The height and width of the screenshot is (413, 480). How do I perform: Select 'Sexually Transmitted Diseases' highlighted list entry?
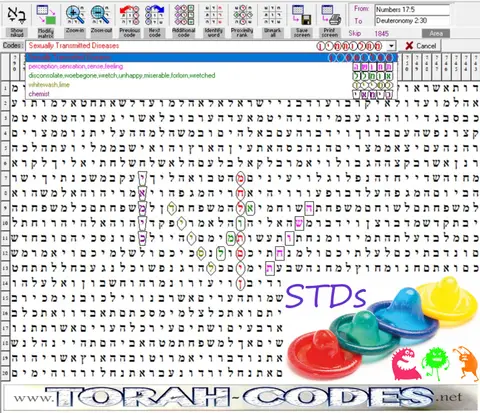point(211,57)
